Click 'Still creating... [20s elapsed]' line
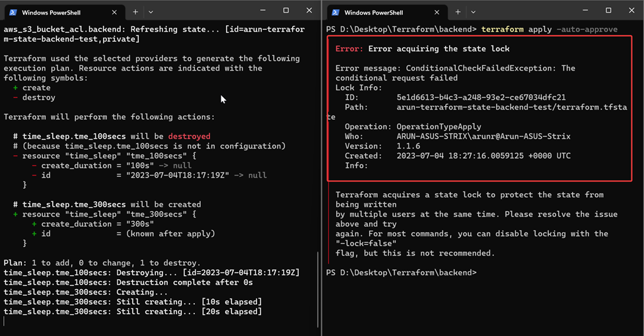Screen dimensions: 644x336 pos(133,312)
